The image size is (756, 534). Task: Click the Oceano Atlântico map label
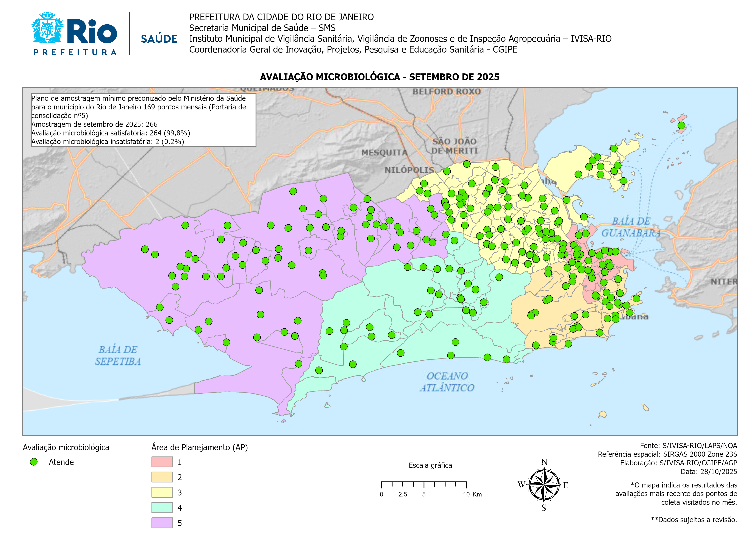tap(447, 382)
